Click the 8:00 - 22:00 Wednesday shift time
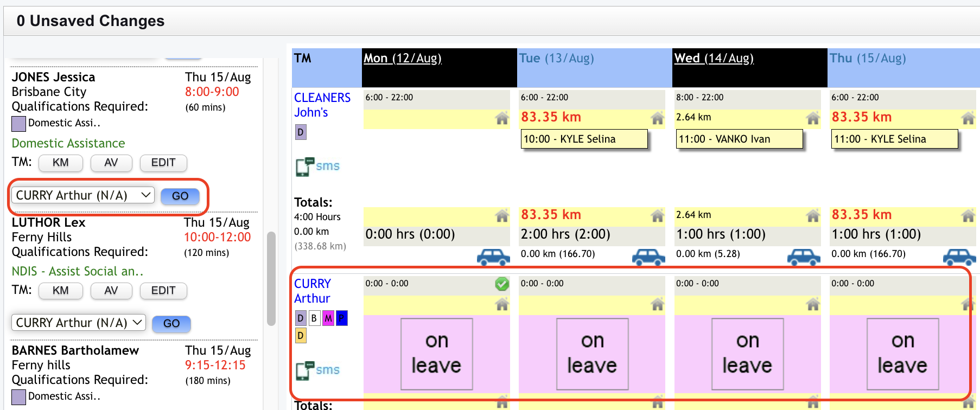This screenshot has width=980, height=410. click(700, 97)
